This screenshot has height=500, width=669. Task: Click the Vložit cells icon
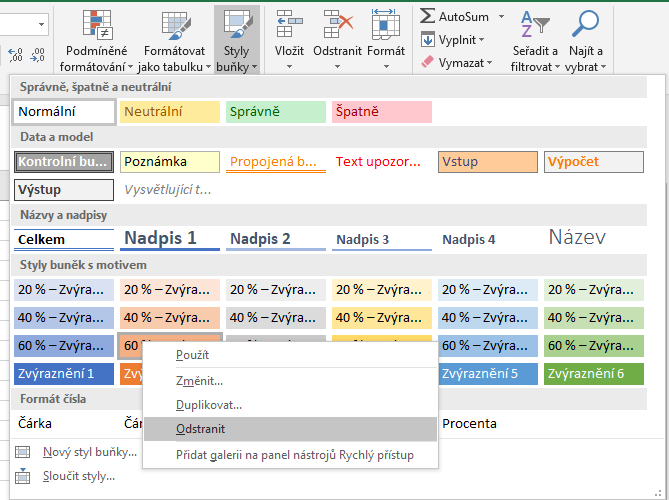(x=289, y=24)
